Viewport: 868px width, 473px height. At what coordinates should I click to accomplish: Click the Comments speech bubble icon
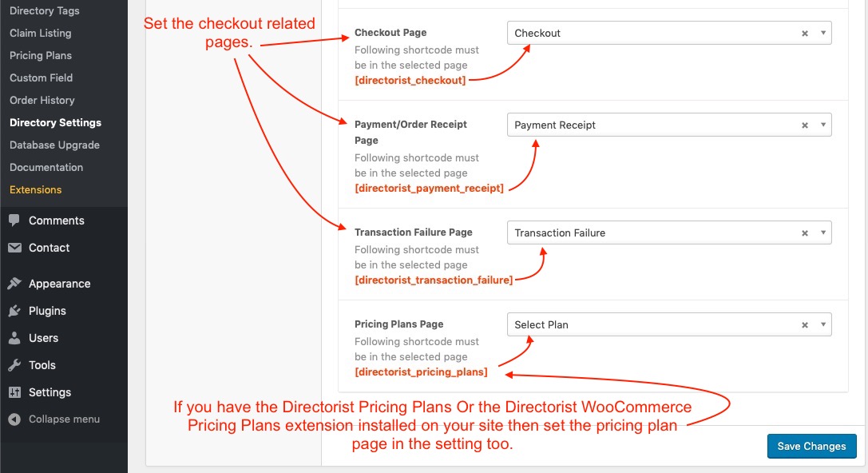click(14, 221)
